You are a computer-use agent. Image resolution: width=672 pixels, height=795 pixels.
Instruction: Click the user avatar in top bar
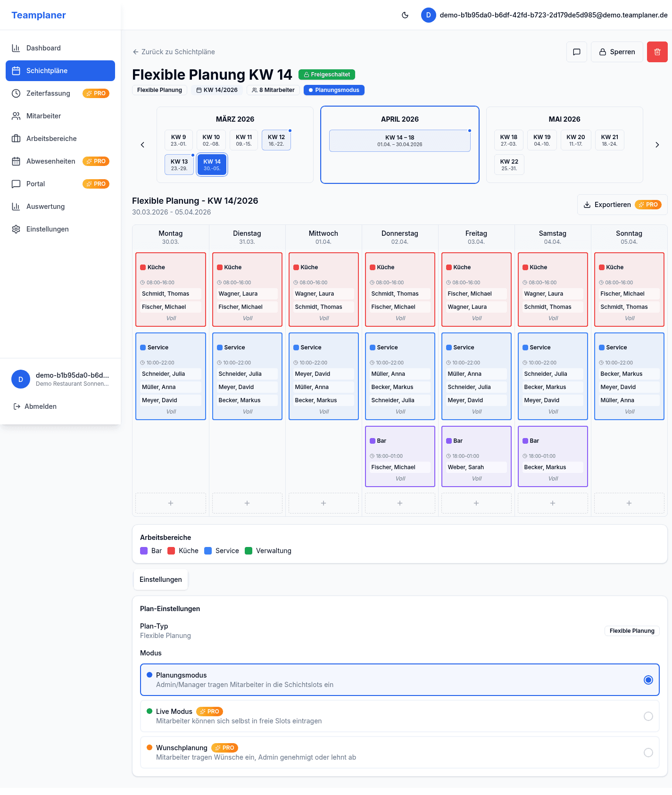(x=428, y=15)
